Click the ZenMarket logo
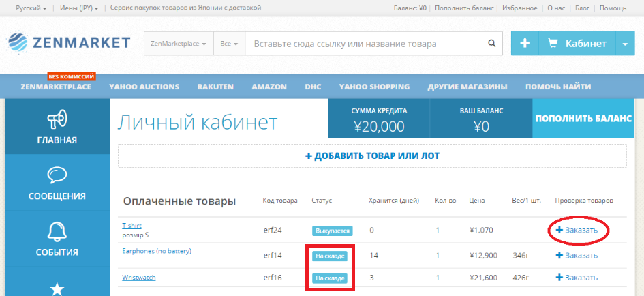 [69, 42]
